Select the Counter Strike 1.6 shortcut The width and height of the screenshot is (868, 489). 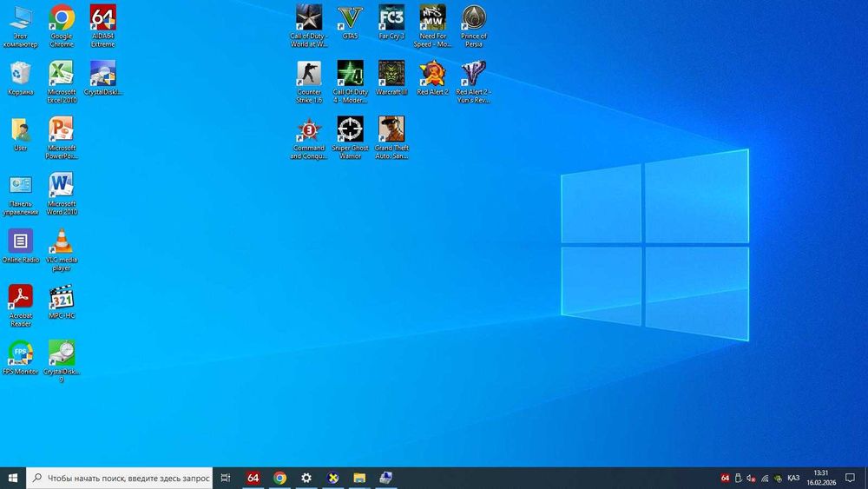[309, 82]
